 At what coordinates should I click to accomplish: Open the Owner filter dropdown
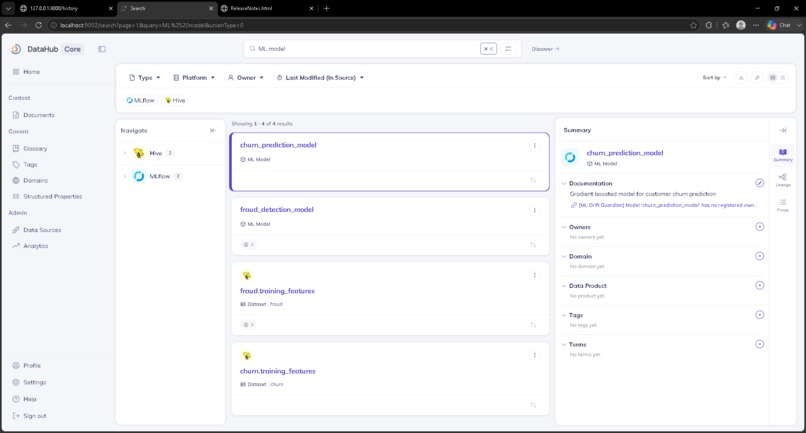(246, 78)
